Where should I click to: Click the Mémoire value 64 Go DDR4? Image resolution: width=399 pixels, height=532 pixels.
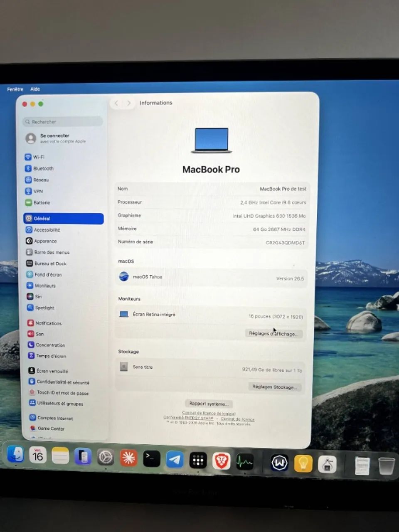coord(279,229)
